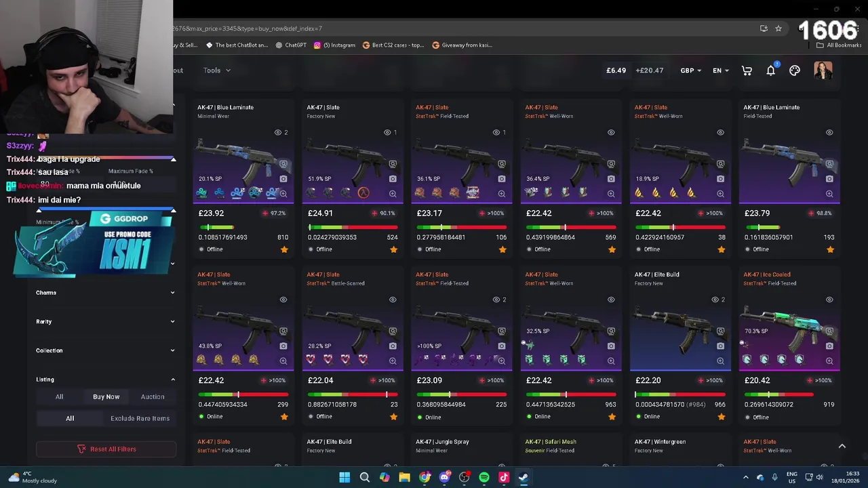Screen dimensions: 868x488
Task: Select the All tab beside Buy Now
Action: tap(59, 396)
